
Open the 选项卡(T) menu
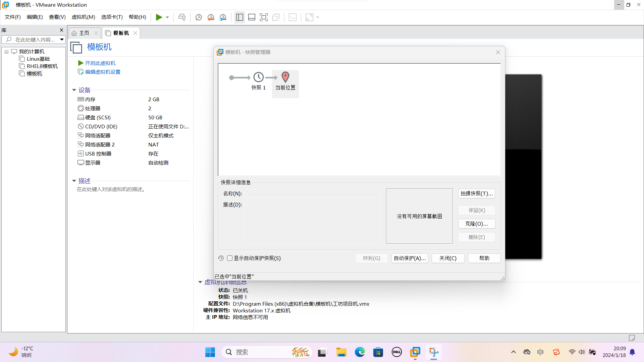[112, 17]
